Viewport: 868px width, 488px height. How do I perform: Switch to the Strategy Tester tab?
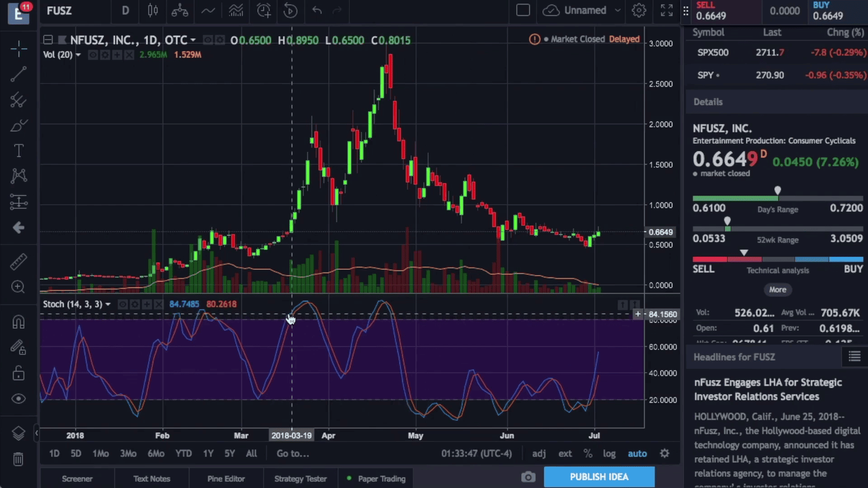click(300, 479)
